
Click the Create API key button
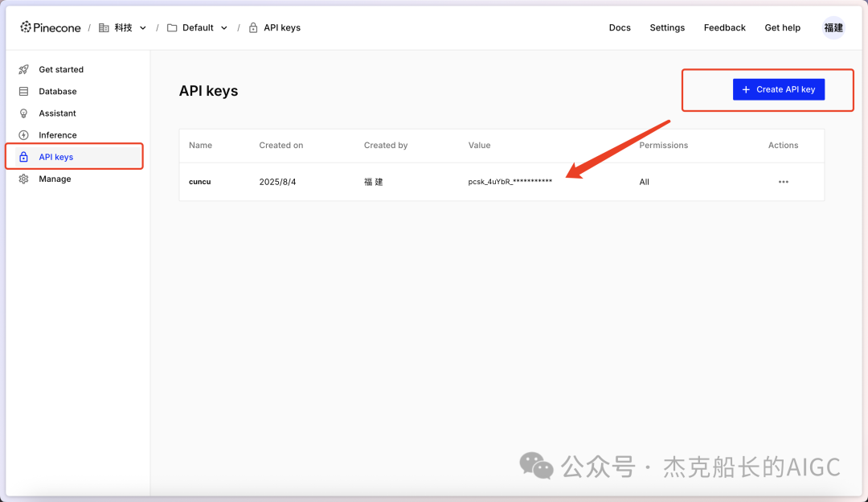click(x=778, y=89)
